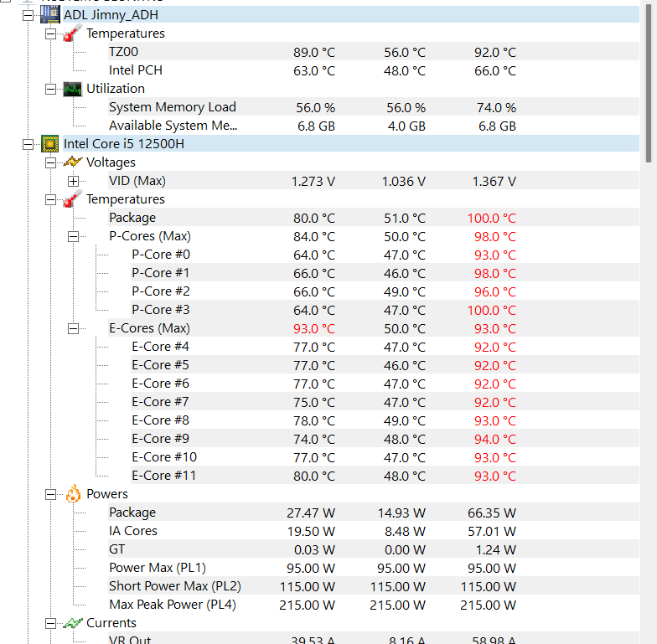
Task: Click the thermometer icon beside motherboard Temperatures
Action: (72, 33)
